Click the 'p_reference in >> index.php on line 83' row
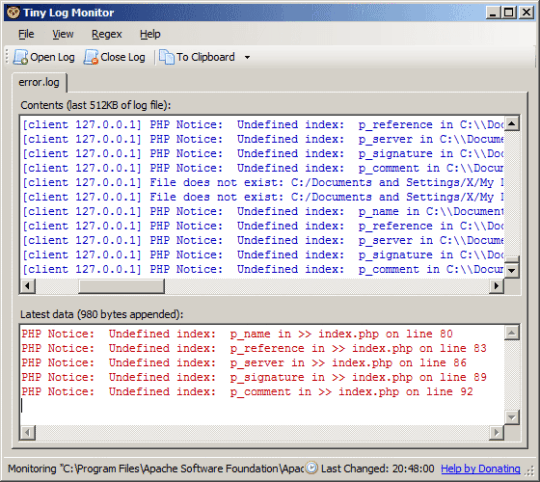This screenshot has width=540, height=482. click(x=254, y=348)
